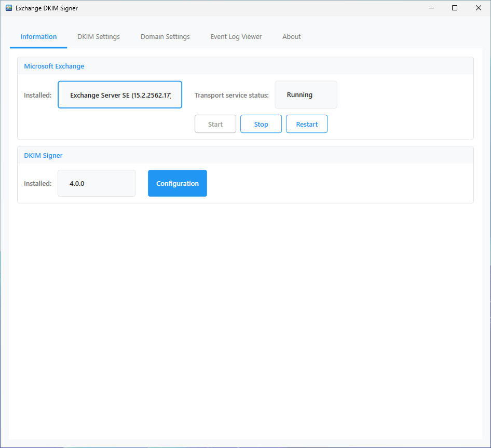
Task: Close the Exchange DKIM Signer window
Action: point(478,8)
